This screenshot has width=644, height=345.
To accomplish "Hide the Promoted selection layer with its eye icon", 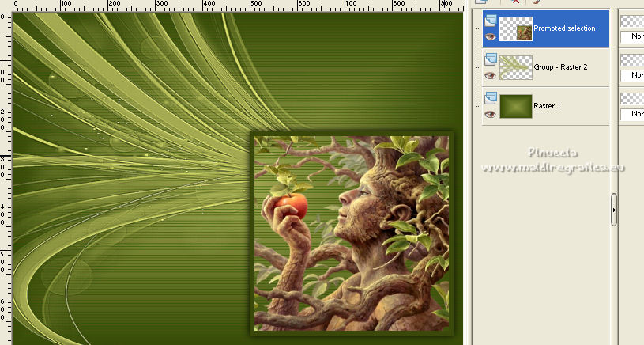I will click(x=490, y=37).
